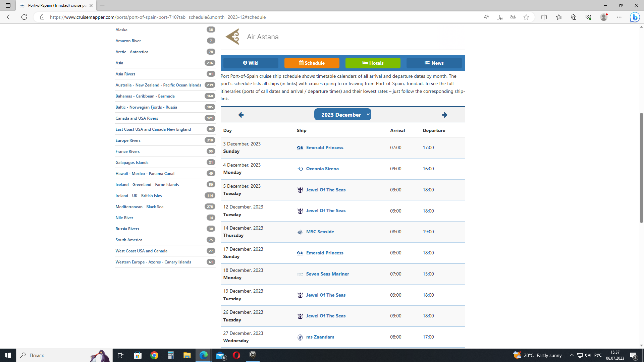The height and width of the screenshot is (362, 644).
Task: Click the Oceania logo beside Oceania Sirena
Action: pyautogui.click(x=300, y=169)
